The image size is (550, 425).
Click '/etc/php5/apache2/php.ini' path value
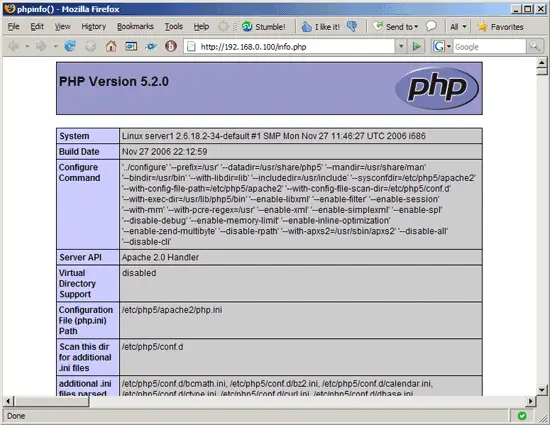tap(172, 310)
